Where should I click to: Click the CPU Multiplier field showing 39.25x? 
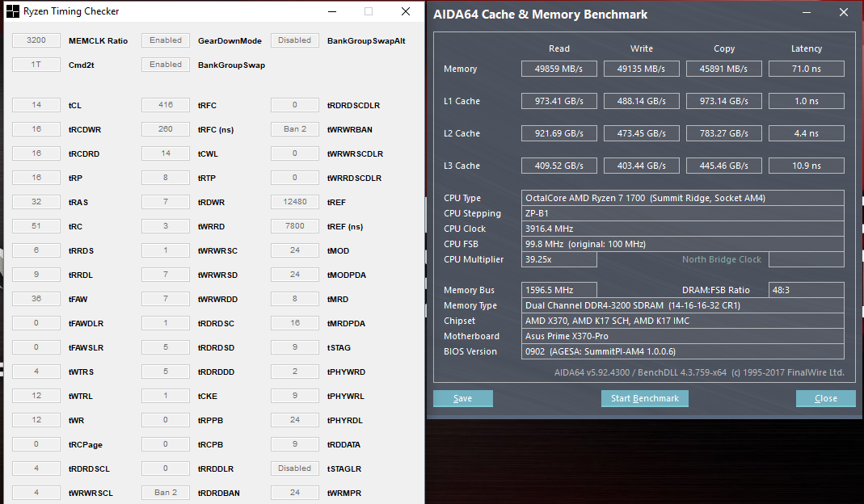pos(558,259)
